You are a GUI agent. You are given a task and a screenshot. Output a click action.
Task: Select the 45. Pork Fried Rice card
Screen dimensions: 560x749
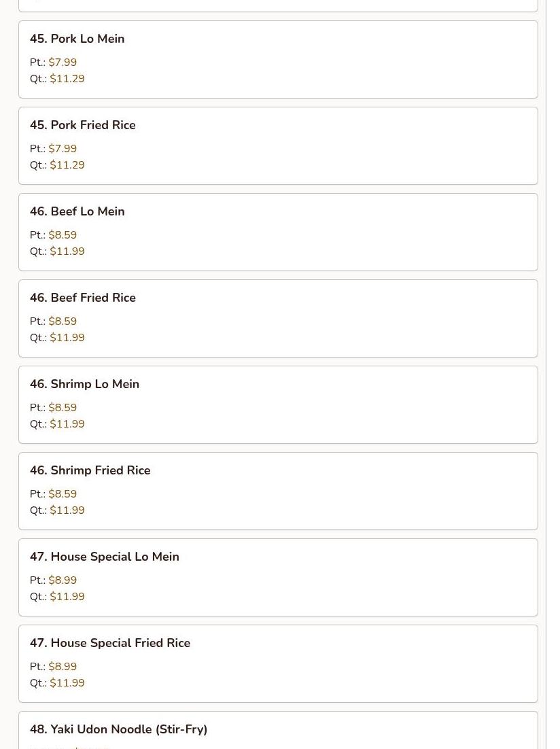278,145
